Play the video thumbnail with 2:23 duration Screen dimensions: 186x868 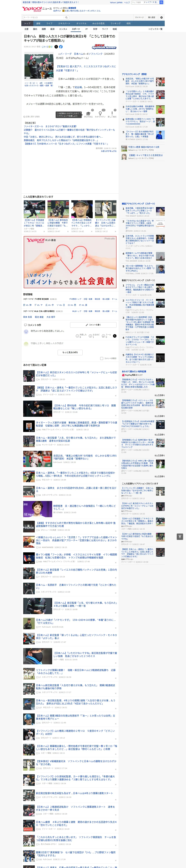pyautogui.click(x=160, y=320)
